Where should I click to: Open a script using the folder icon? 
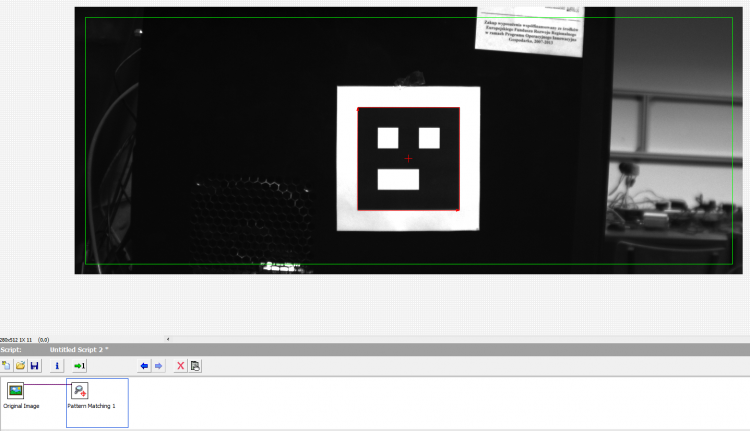click(20, 366)
